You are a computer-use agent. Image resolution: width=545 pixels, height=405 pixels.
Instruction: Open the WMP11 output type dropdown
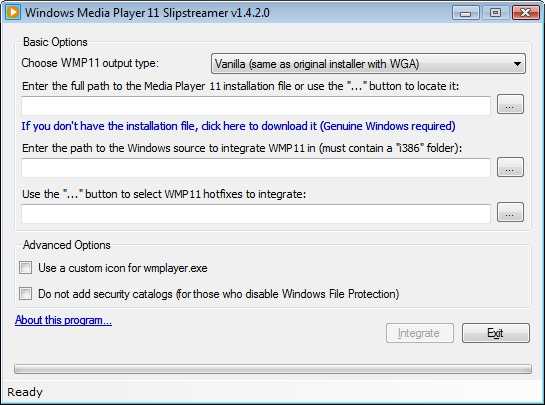(x=368, y=64)
